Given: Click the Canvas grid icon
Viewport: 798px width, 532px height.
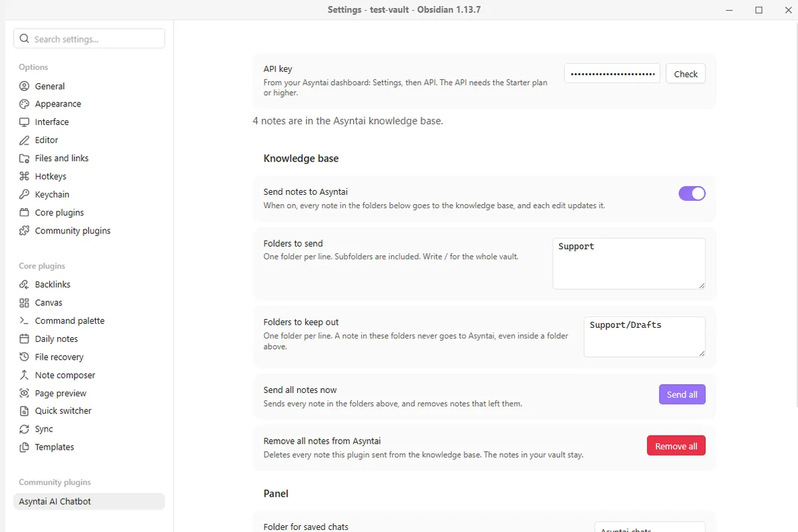Looking at the screenshot, I should coord(25,303).
